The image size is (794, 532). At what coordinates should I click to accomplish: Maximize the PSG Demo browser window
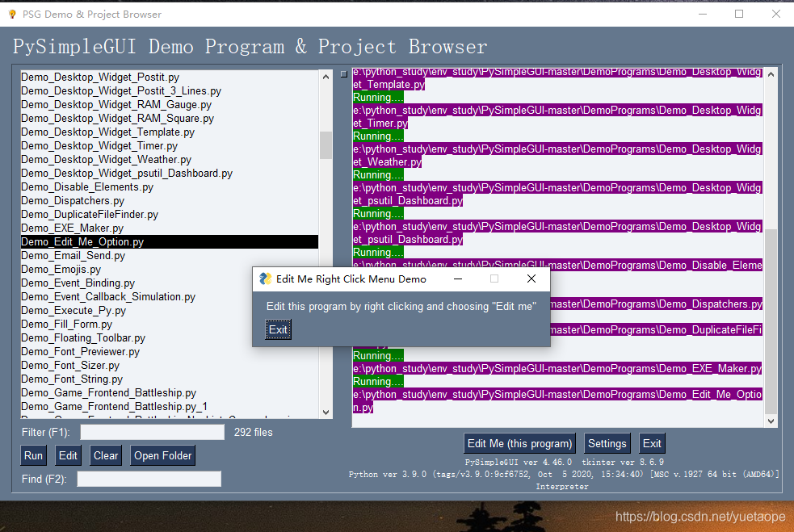click(x=739, y=15)
